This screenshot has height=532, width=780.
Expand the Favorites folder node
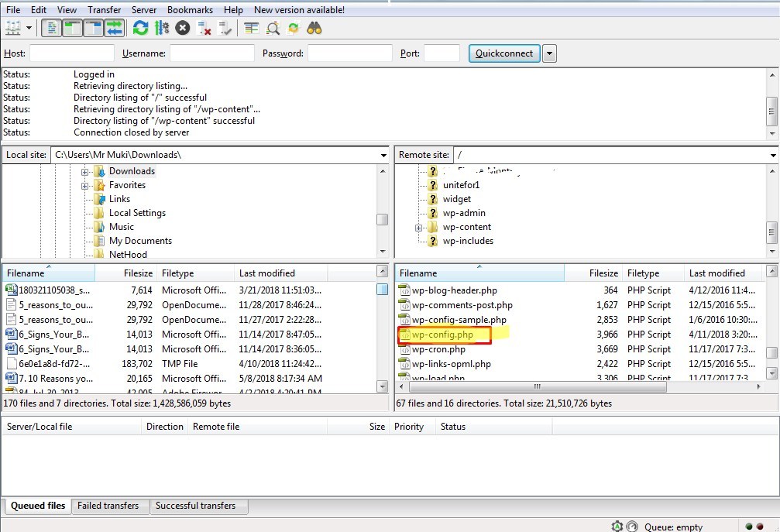click(x=84, y=186)
